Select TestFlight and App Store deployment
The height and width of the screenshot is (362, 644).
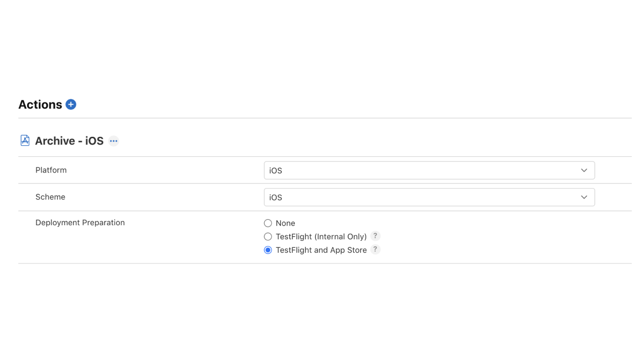pyautogui.click(x=268, y=249)
